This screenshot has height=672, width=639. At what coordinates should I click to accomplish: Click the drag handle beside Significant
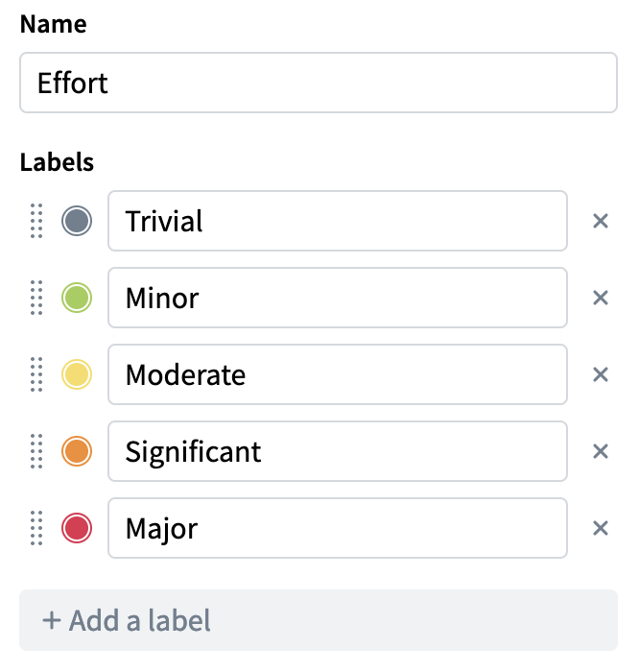[36, 451]
